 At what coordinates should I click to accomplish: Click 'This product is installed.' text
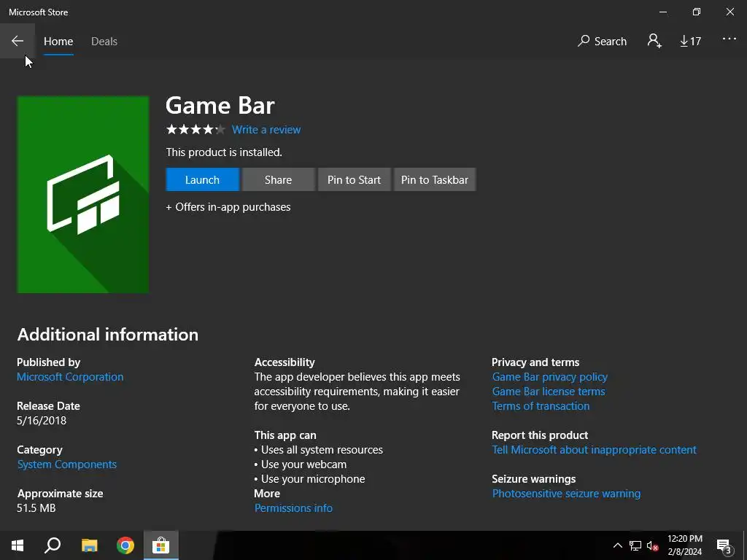224,152
